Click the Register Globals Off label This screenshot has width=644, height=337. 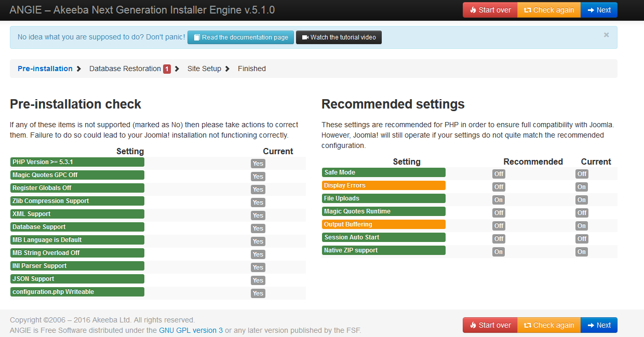click(x=77, y=188)
